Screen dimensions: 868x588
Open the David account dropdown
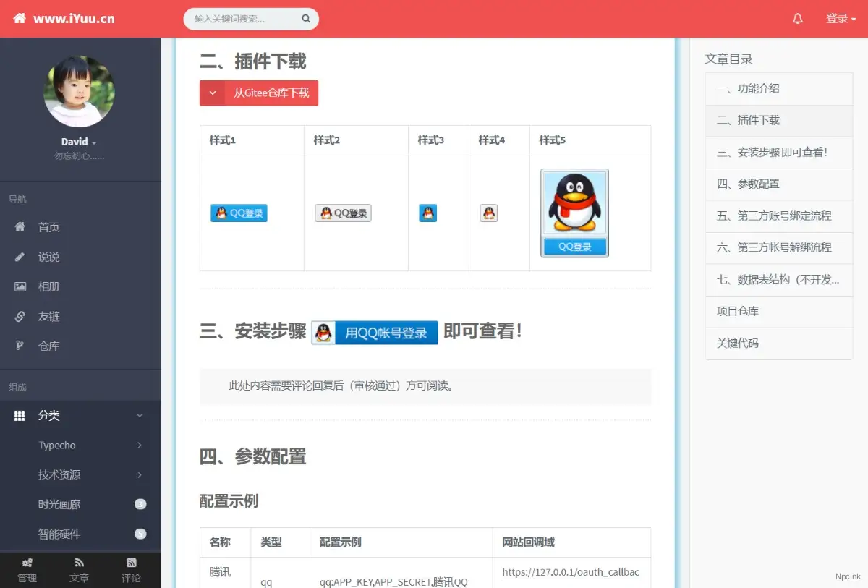coord(80,142)
